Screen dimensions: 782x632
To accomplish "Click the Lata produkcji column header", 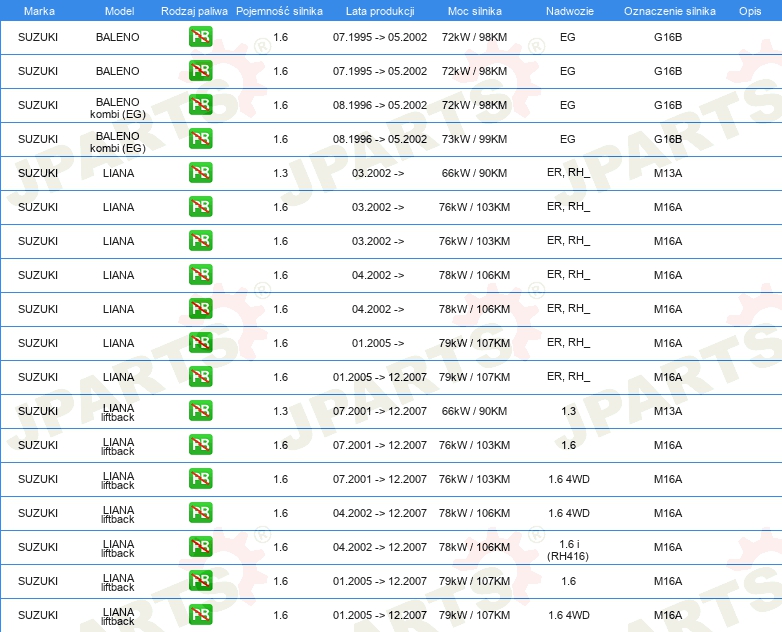I will click(x=380, y=11).
